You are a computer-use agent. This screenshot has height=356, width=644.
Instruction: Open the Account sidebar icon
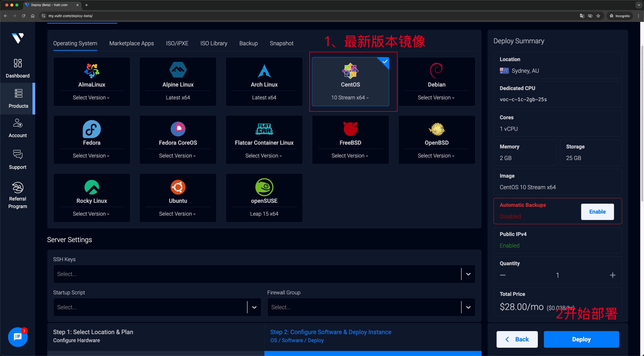coord(18,123)
